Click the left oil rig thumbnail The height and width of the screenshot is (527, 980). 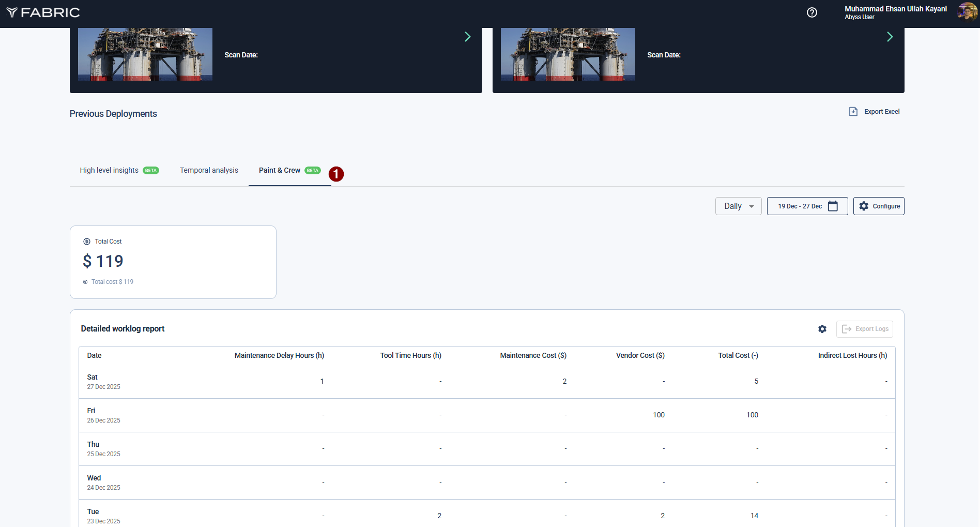(145, 54)
